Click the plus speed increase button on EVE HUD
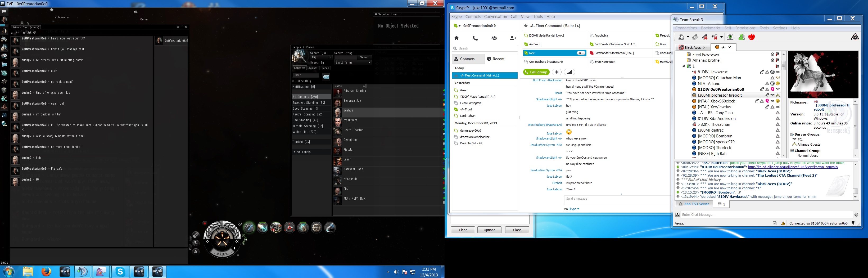The width and height of the screenshot is (868, 278). [x=234, y=248]
